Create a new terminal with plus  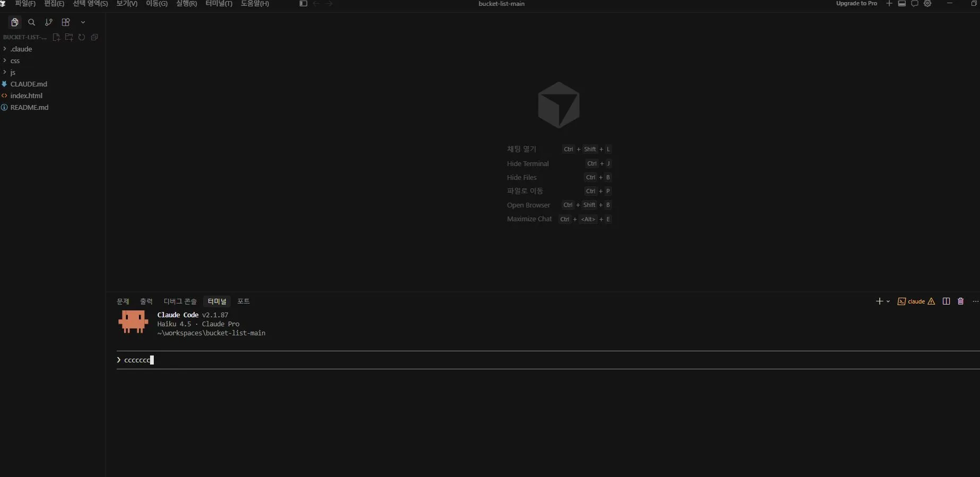[x=879, y=301]
